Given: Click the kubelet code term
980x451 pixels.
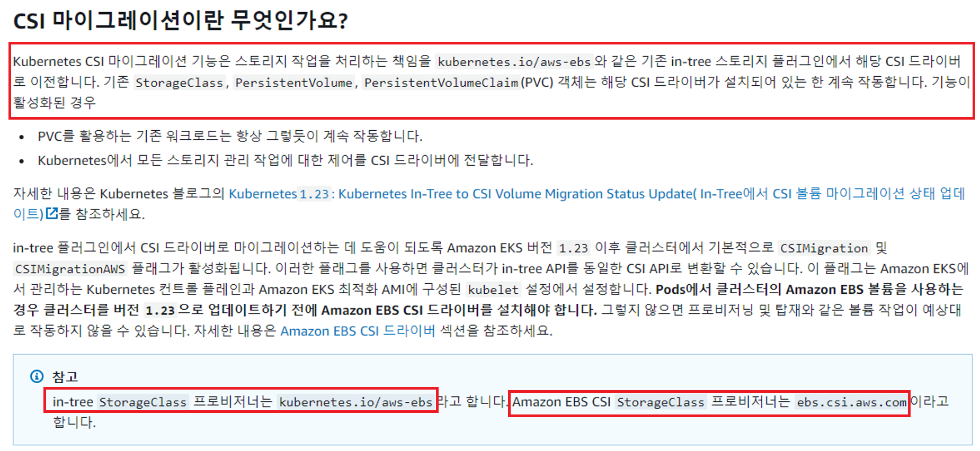Looking at the screenshot, I should [493, 290].
